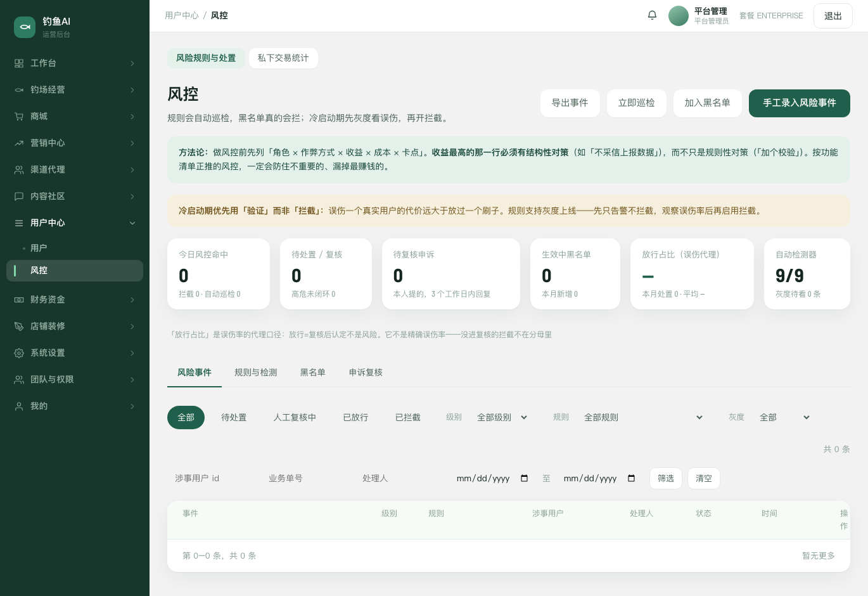The image size is (868, 596).
Task: Click the 商城 shopping cart icon
Action: [x=19, y=117]
